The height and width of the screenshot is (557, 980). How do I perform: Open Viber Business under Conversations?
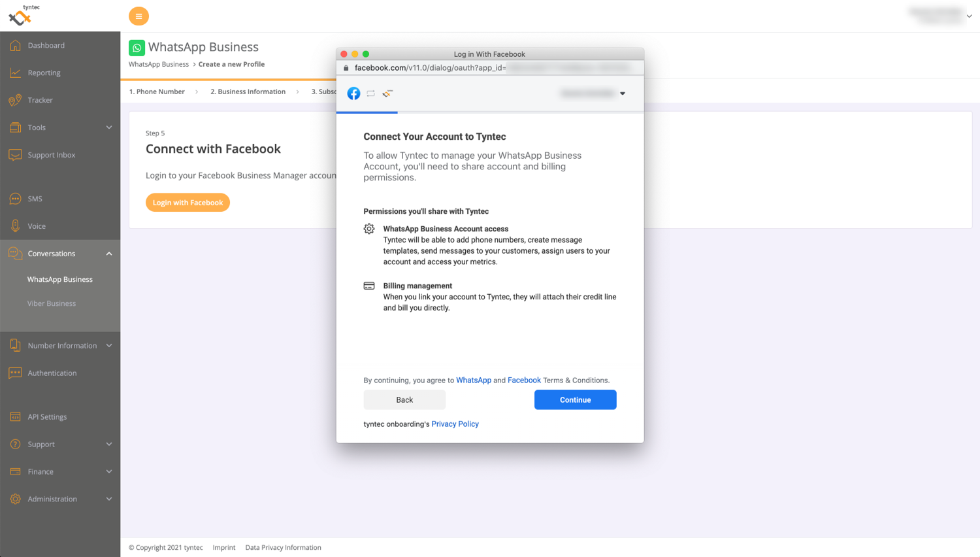point(52,303)
